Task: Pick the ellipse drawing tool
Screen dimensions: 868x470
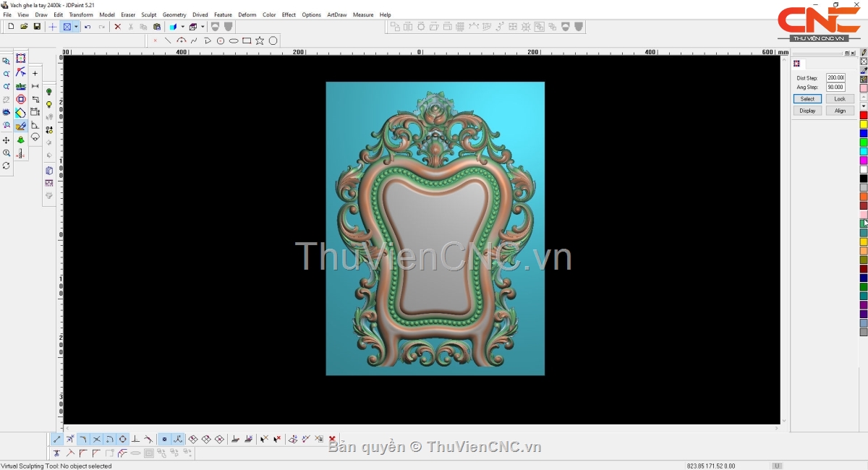Action: pyautogui.click(x=234, y=41)
